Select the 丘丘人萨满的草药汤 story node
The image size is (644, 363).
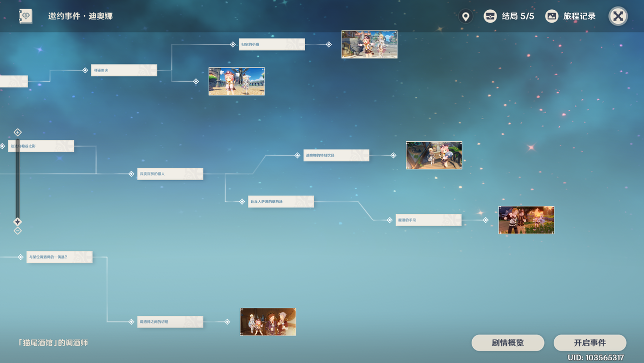coord(281,201)
